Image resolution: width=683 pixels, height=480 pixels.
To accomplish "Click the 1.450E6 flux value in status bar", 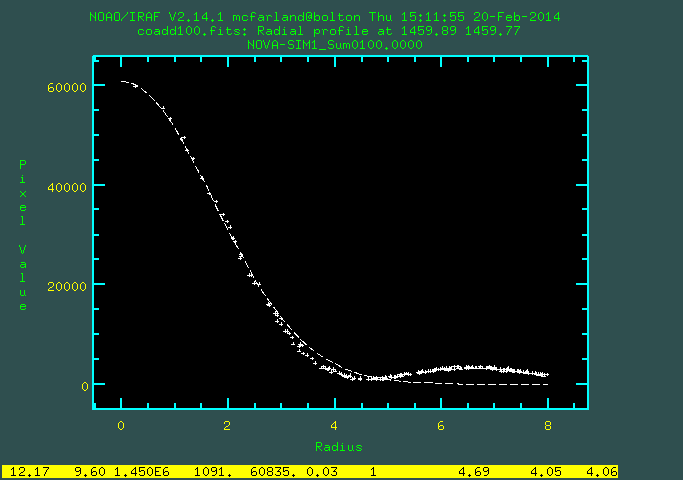I will click(138, 470).
